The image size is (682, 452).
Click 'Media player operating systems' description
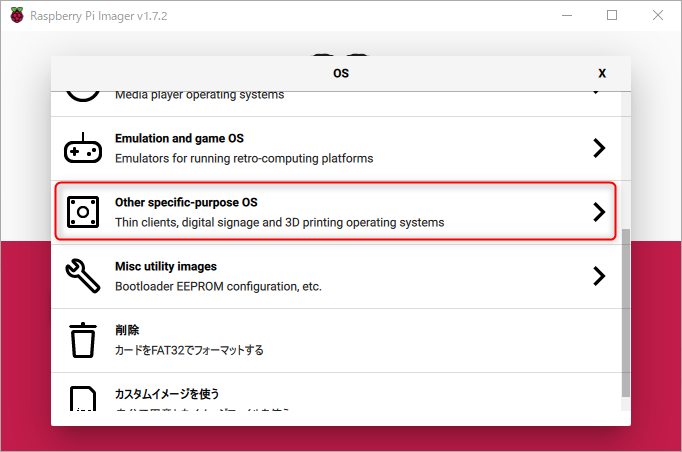(x=199, y=94)
